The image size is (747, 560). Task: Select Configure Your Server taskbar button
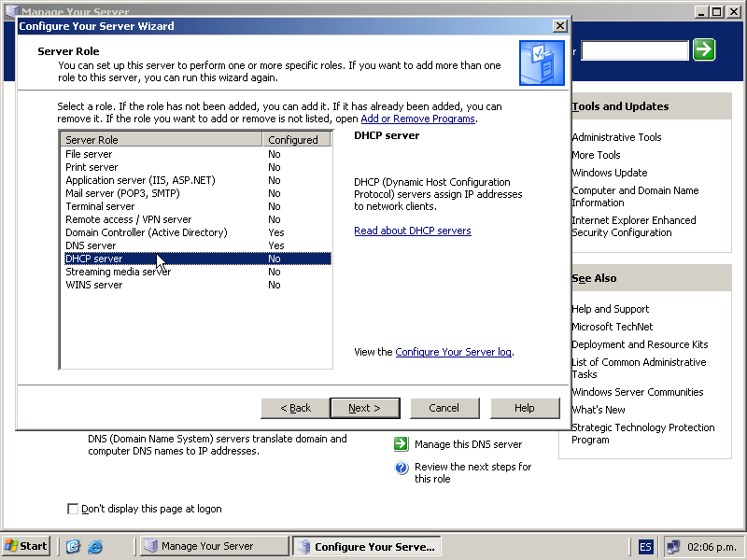click(366, 547)
